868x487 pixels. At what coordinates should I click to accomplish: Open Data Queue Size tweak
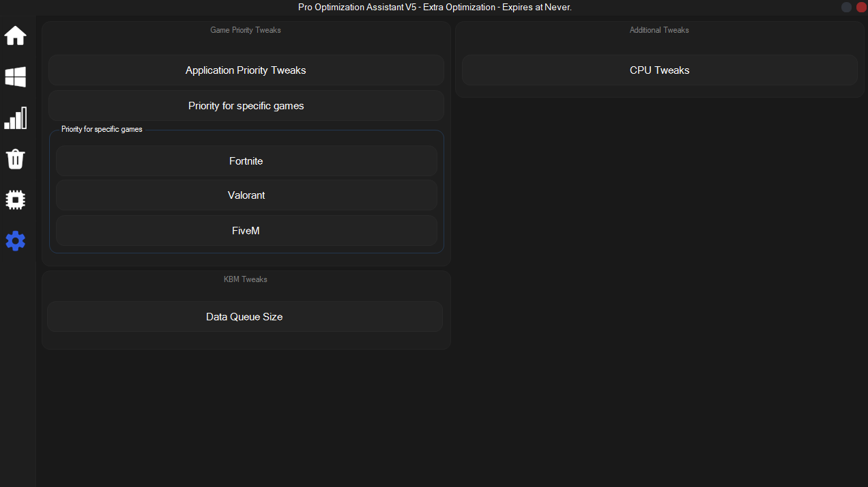point(244,317)
